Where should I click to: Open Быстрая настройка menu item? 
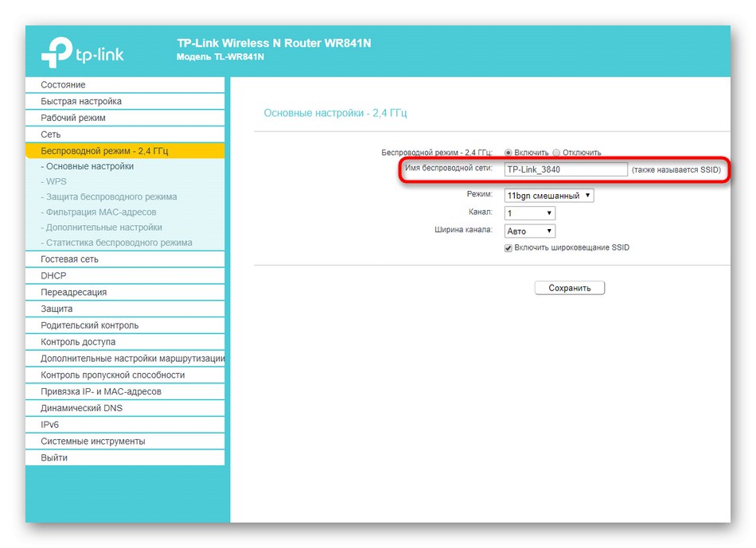125,101
